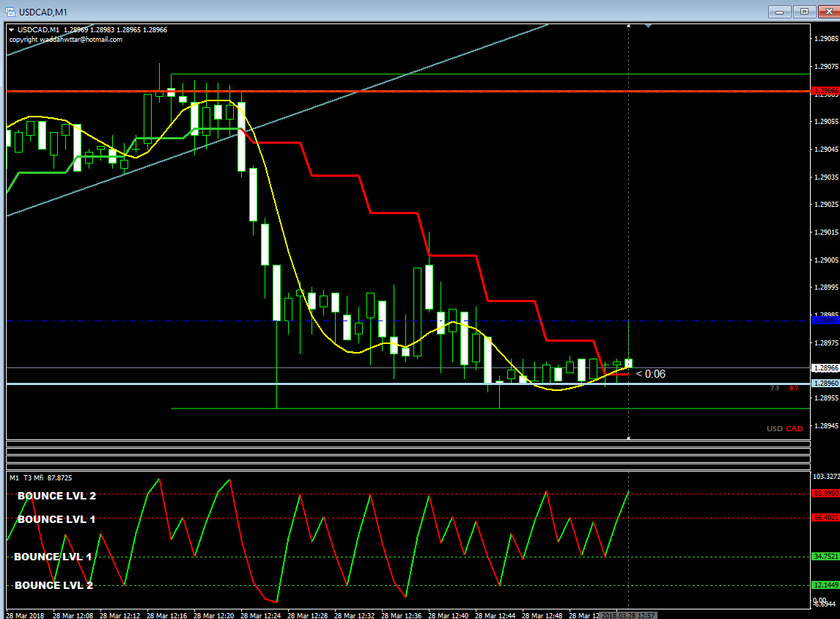The width and height of the screenshot is (840, 619).
Task: Click the 1.28960 light blue price label
Action: pos(825,383)
